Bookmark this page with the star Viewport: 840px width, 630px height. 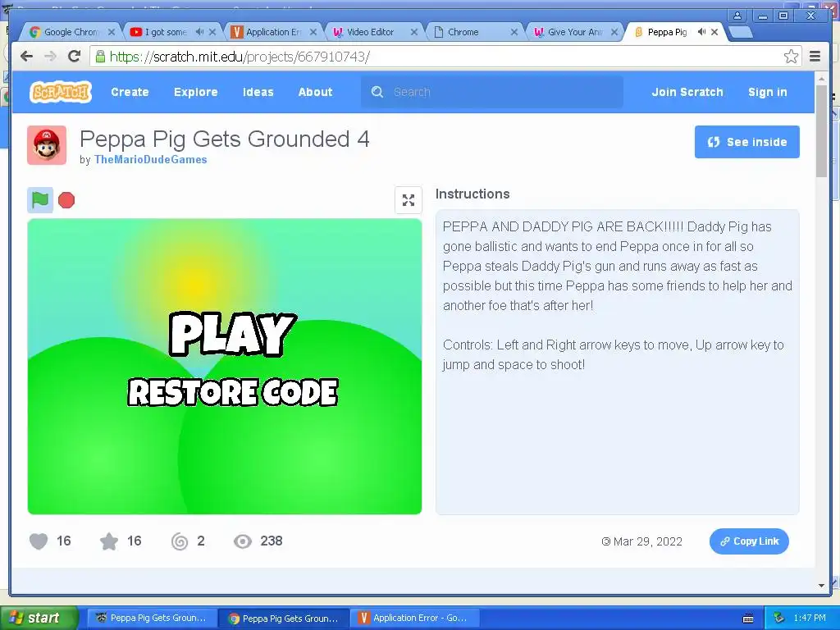(x=791, y=57)
